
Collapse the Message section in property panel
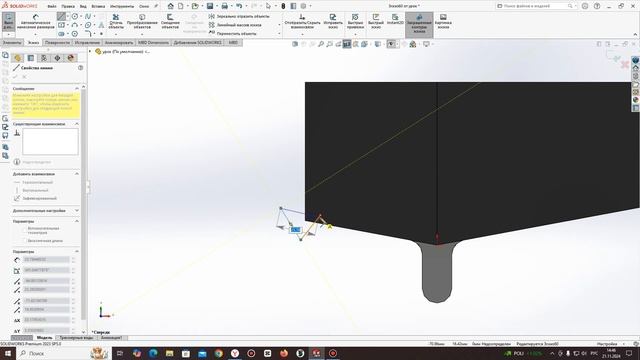click(77, 89)
